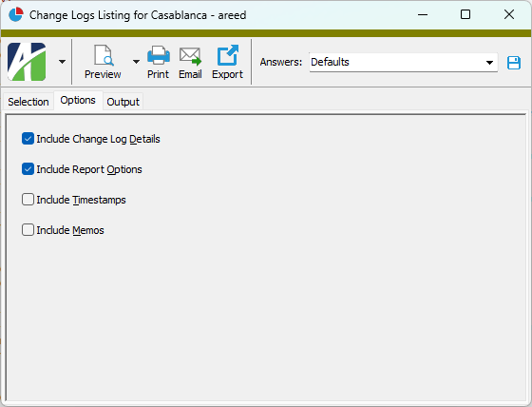Open the Answers dropdown arrow
Screen dimensions: 532x407
(489, 63)
